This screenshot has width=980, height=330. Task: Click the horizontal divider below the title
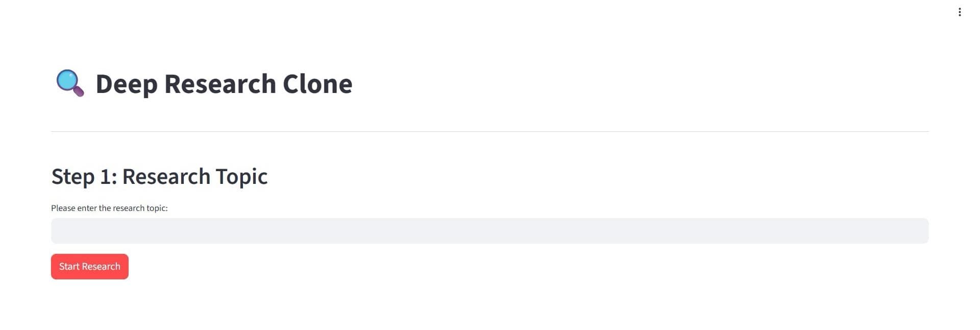point(489,132)
